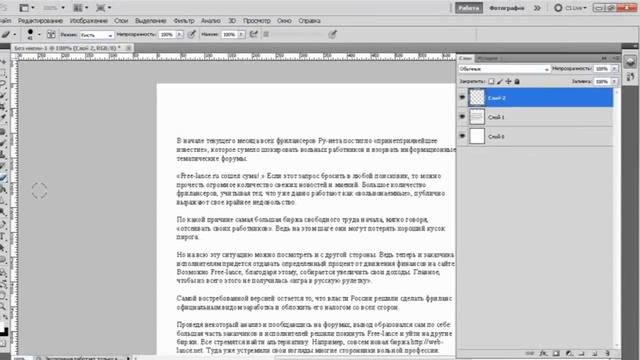Enable tablet pressure for size icon
This screenshot has width=640, height=360.
[x=333, y=35]
